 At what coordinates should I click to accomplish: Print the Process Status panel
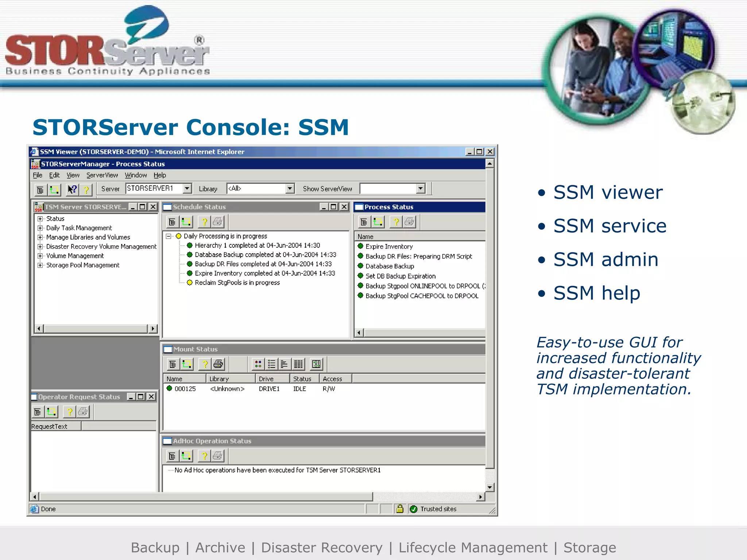click(x=409, y=222)
